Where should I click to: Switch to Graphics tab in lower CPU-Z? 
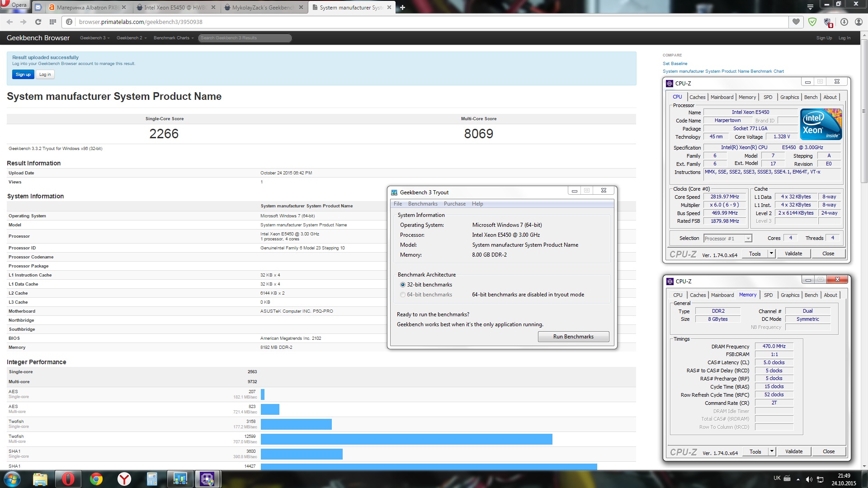click(x=790, y=295)
